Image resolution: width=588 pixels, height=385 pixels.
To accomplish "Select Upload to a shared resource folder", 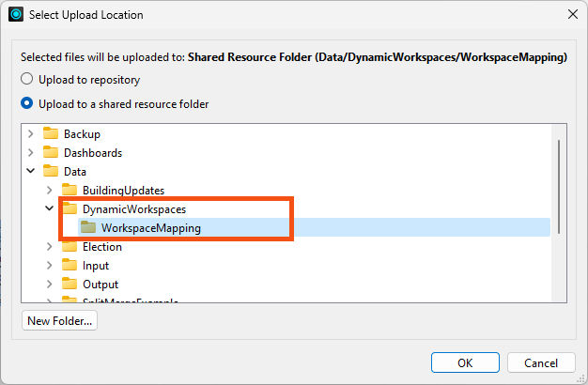I will (27, 103).
